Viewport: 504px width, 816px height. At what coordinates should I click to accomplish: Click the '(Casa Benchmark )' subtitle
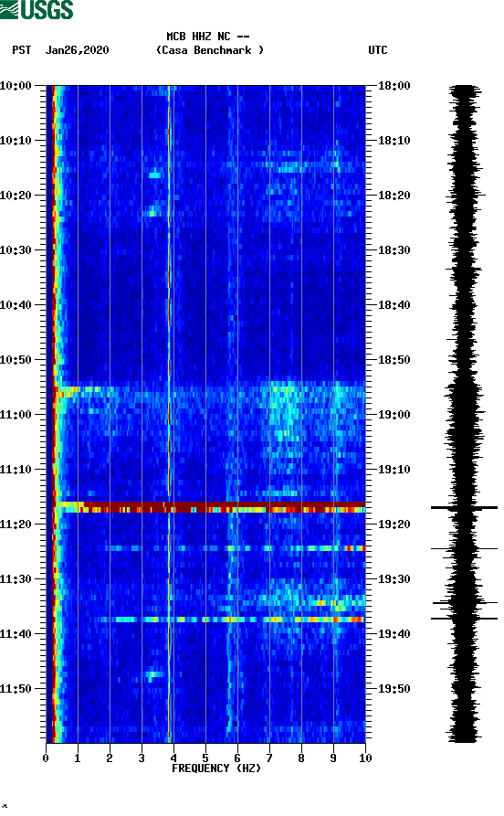tap(210, 50)
